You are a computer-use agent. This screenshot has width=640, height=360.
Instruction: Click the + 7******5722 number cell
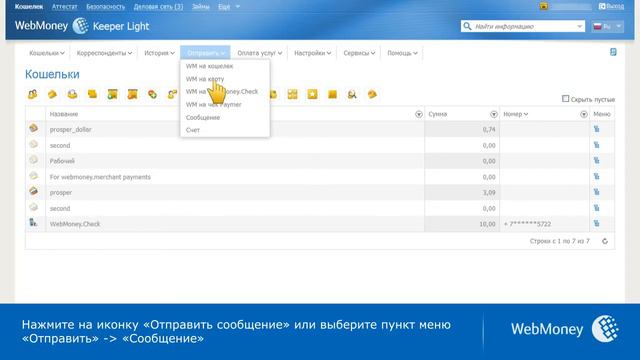click(544, 224)
